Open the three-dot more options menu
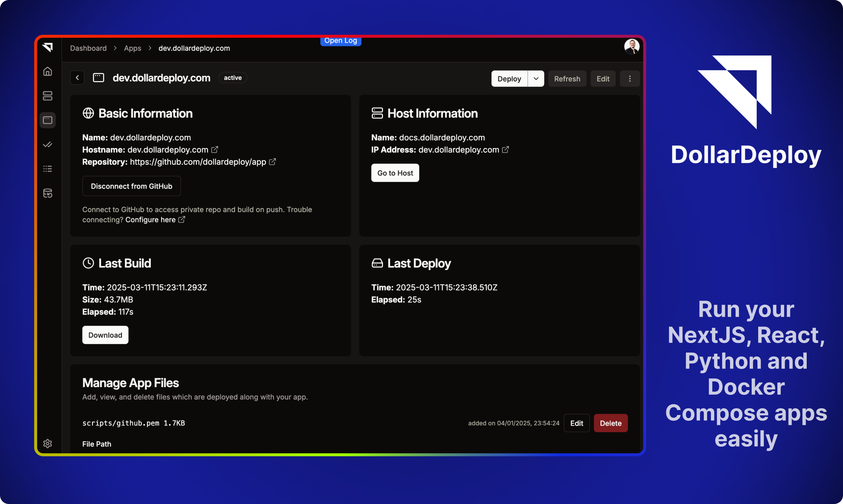Image resolution: width=843 pixels, height=504 pixels. [630, 78]
